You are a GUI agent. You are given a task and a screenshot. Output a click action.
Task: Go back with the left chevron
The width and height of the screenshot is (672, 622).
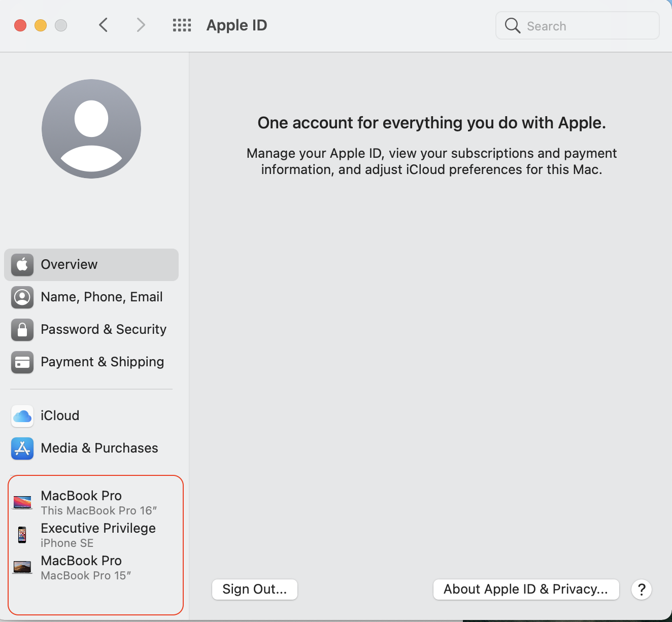tap(104, 25)
